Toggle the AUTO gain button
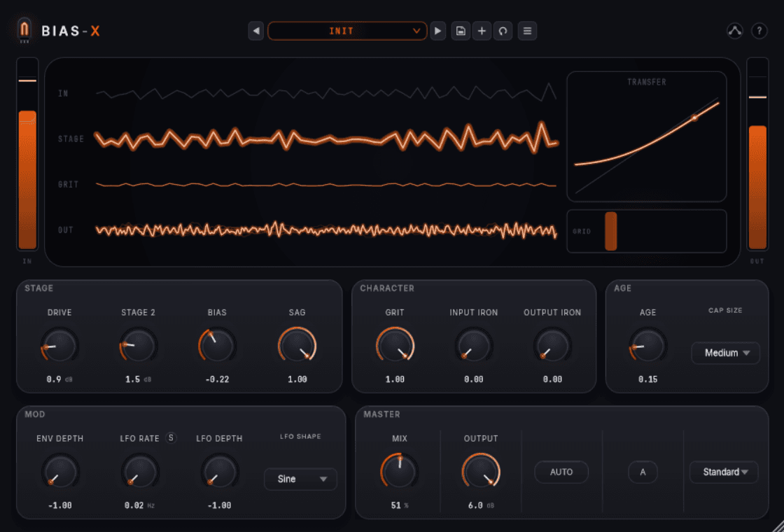The image size is (784, 532). click(x=561, y=472)
